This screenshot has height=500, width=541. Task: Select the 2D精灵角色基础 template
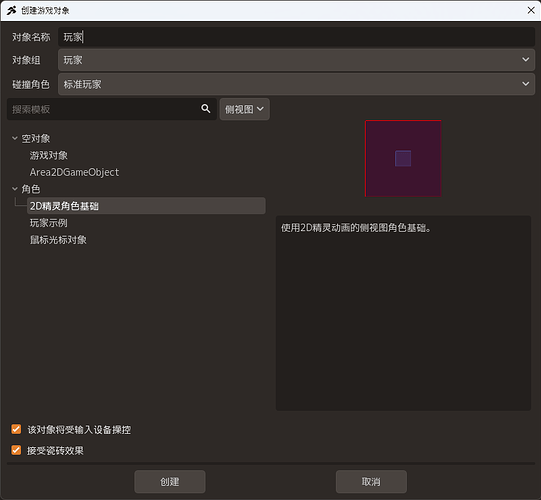tap(146, 206)
